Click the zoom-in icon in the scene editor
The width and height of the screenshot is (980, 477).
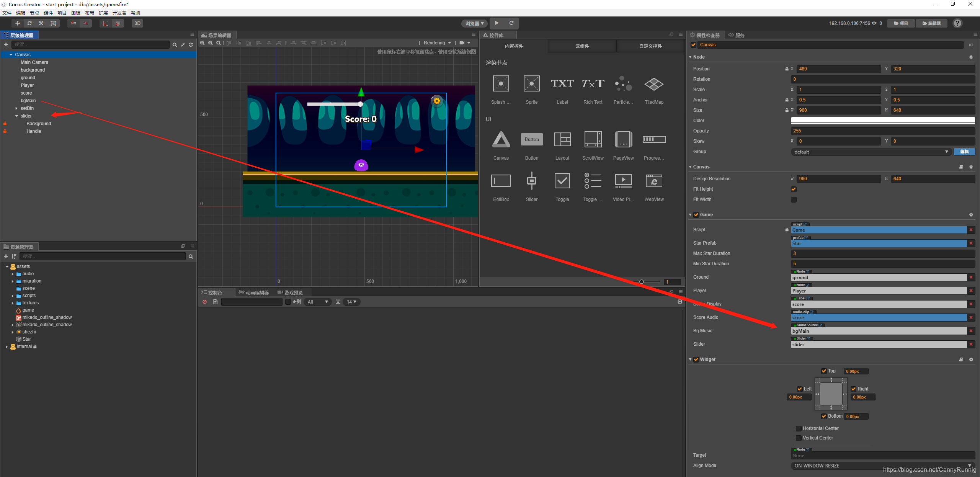click(x=203, y=43)
